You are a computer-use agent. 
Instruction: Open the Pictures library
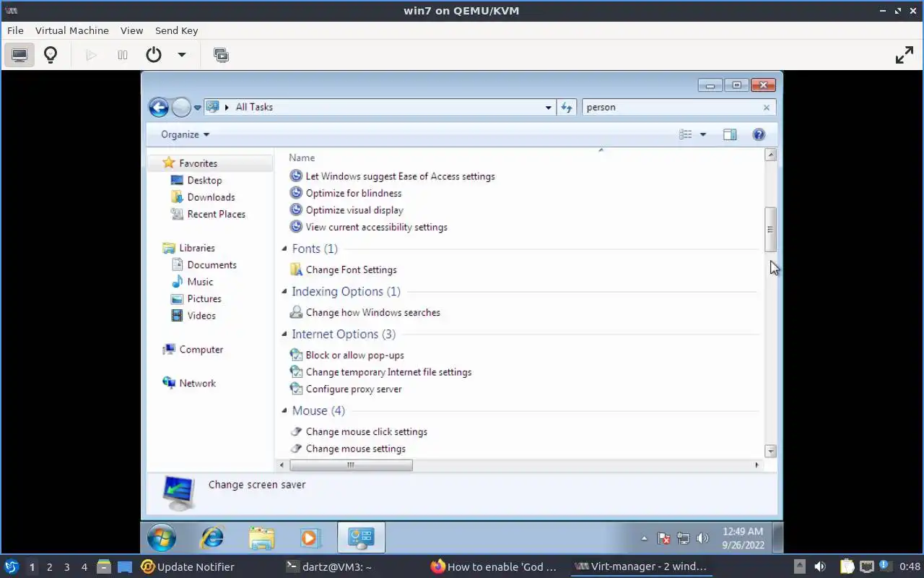[204, 298]
